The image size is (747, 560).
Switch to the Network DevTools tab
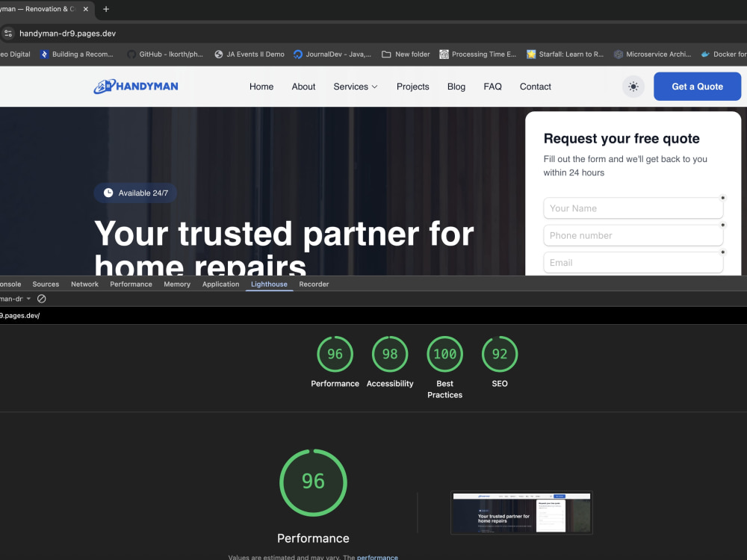(x=85, y=284)
